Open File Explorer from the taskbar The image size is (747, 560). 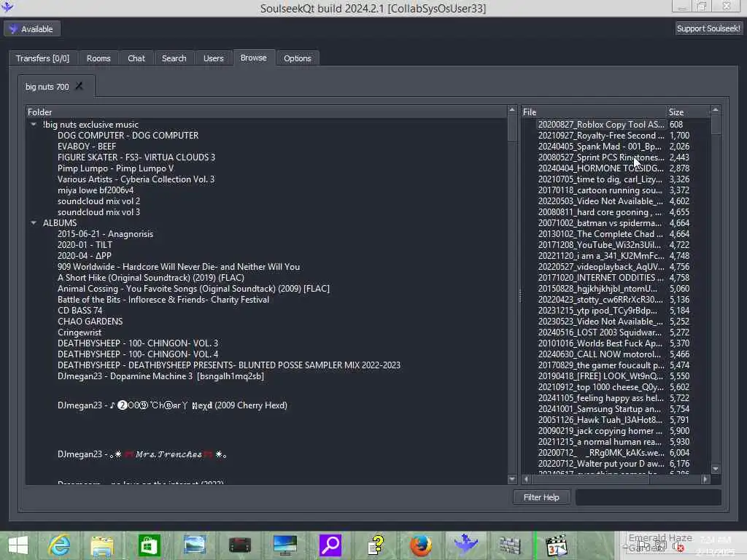pos(102,545)
